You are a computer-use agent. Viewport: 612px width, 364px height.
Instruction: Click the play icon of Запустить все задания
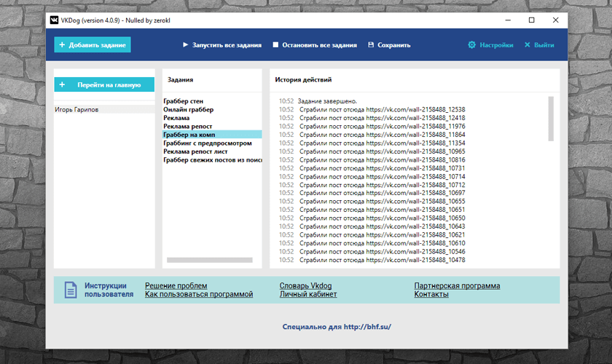185,45
